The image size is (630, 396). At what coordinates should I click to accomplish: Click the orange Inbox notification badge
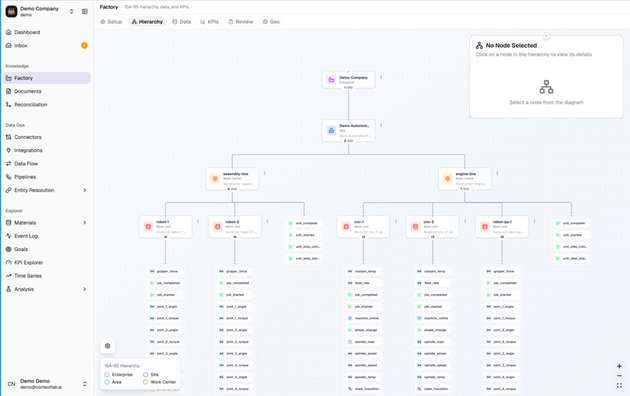click(x=84, y=45)
